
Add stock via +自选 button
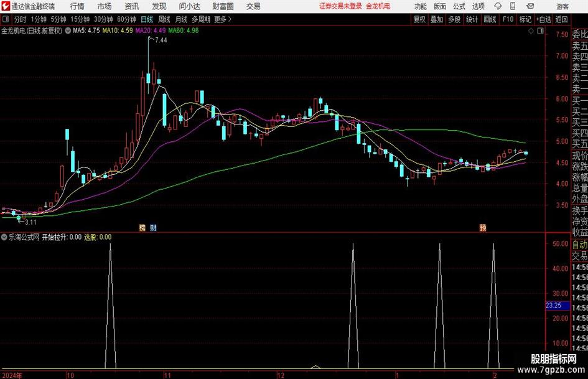[x=544, y=19]
